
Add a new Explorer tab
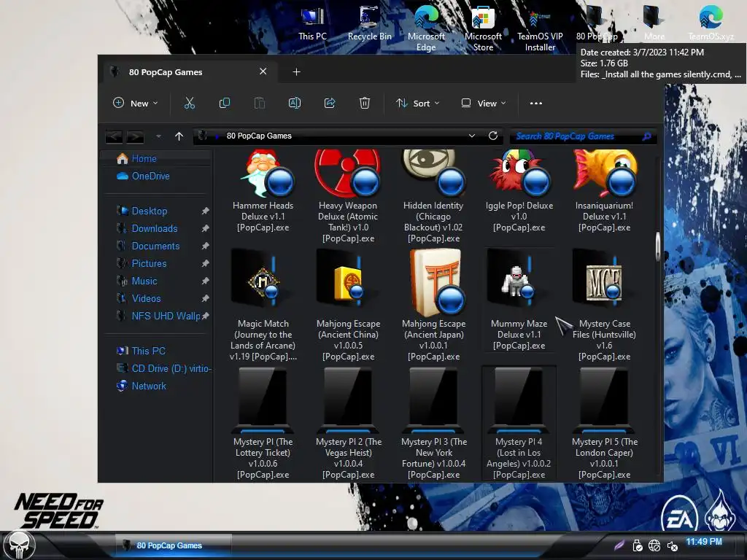pyautogui.click(x=296, y=72)
